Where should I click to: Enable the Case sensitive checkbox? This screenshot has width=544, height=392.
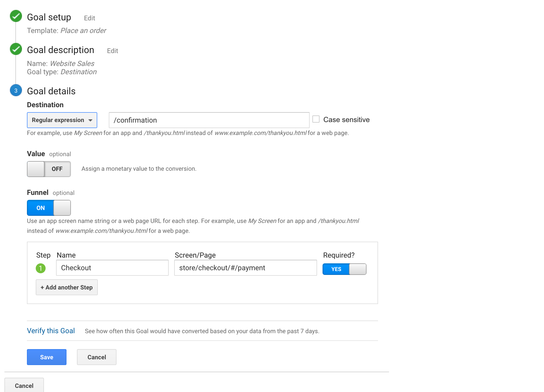316,119
